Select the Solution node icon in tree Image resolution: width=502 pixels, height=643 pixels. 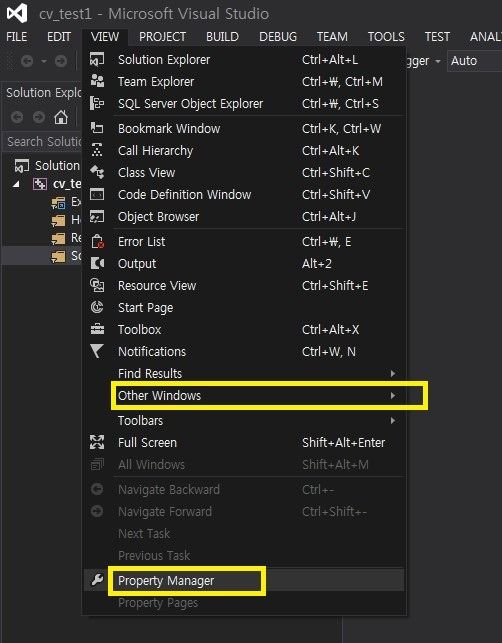pos(22,166)
